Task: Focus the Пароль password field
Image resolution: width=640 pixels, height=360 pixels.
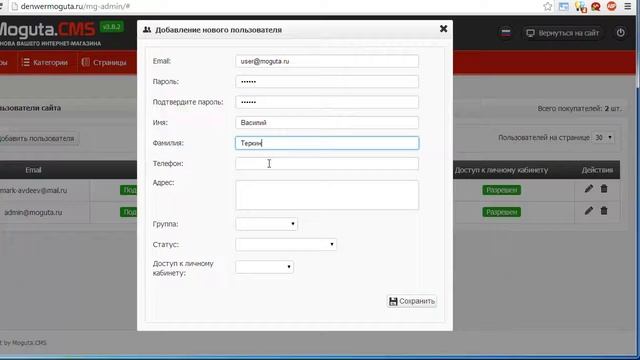Action: tap(327, 82)
